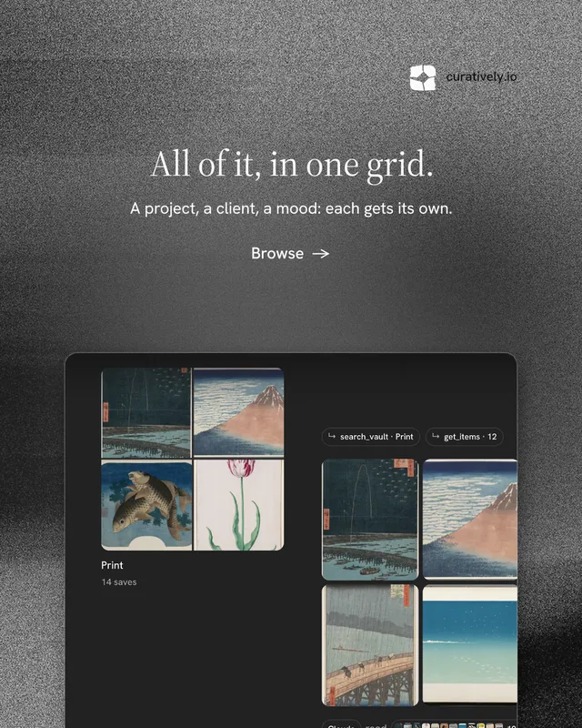Click the '14 saves' count text

click(x=119, y=581)
